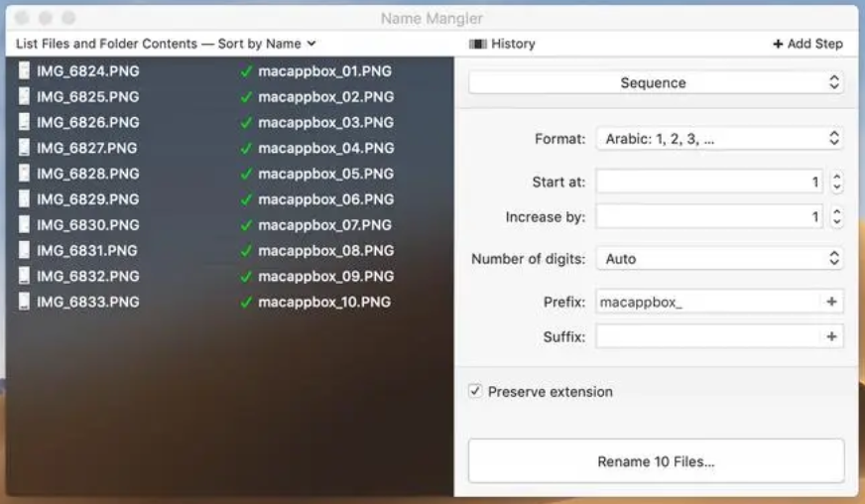Viewport: 865px width, 504px height.
Task: Click the file icon next to IMG_6832.PNG
Action: pyautogui.click(x=24, y=276)
